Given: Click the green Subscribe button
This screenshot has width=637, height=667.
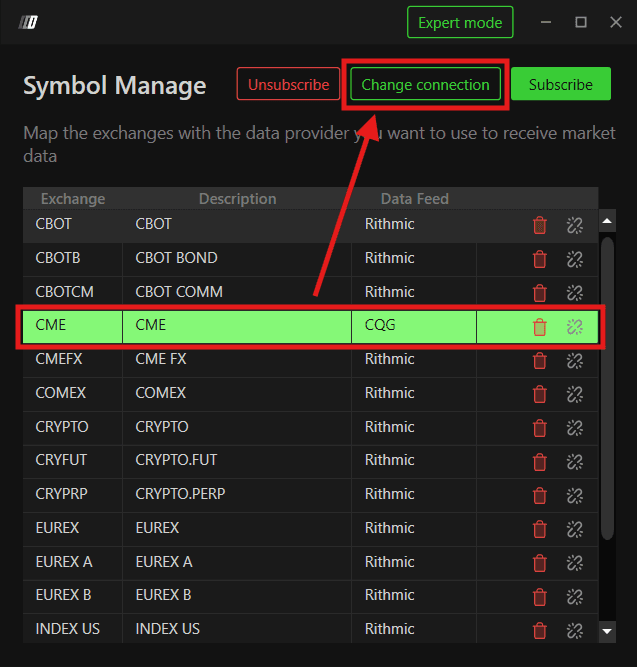Looking at the screenshot, I should 561,84.
